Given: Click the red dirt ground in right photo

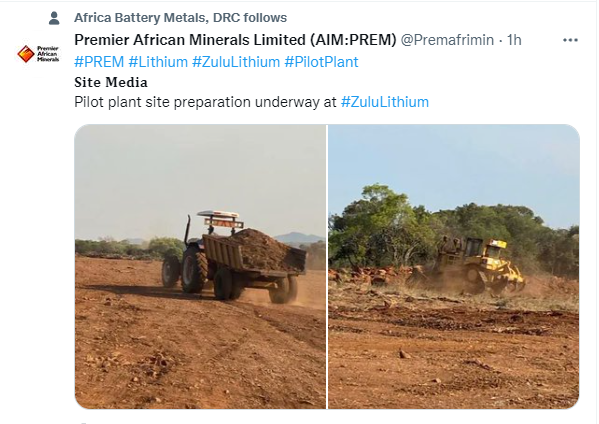Looking at the screenshot, I should pyautogui.click(x=454, y=355).
